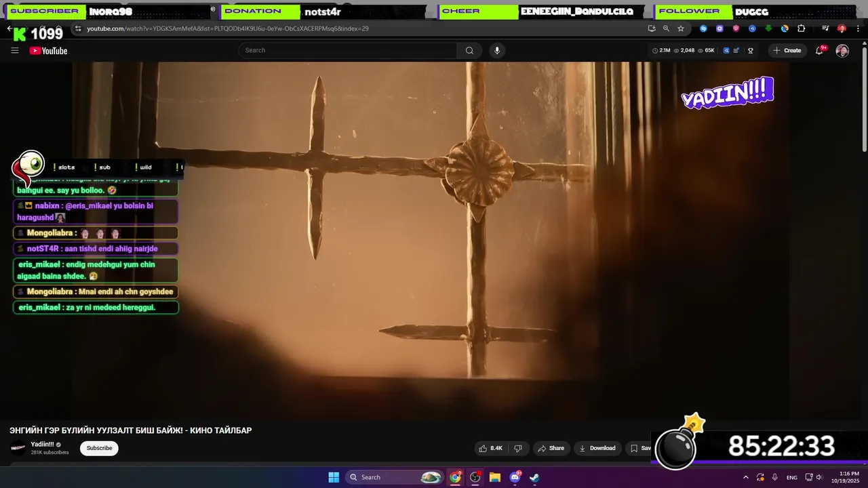Open the address bar zoom magnifier icon

pyautogui.click(x=666, y=28)
